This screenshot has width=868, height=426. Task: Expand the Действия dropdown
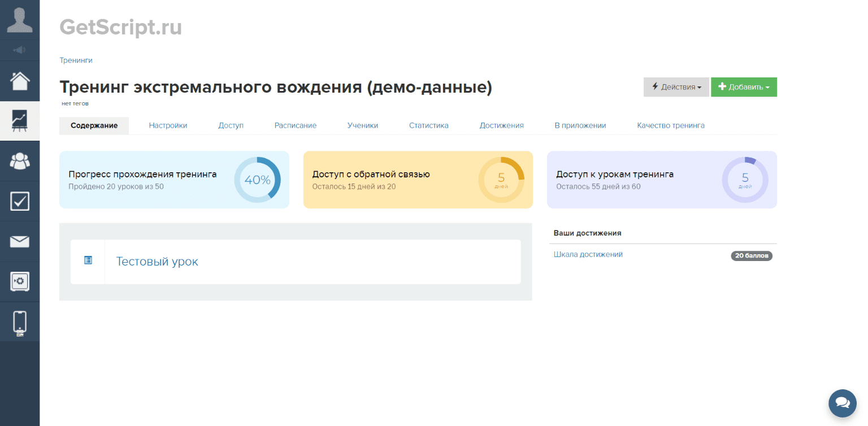[x=676, y=87]
